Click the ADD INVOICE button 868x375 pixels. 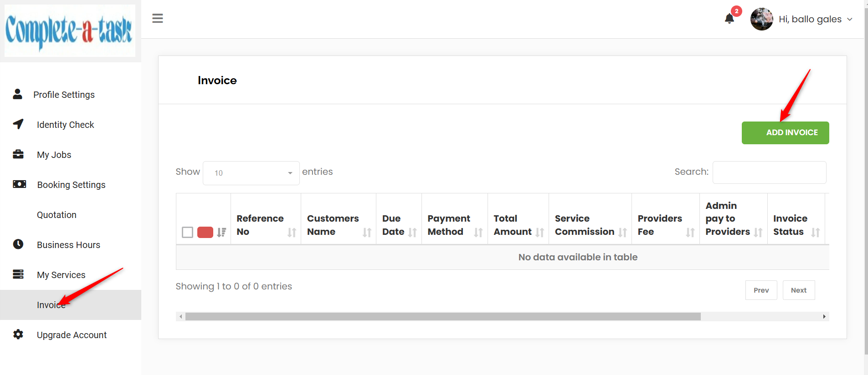click(x=785, y=133)
